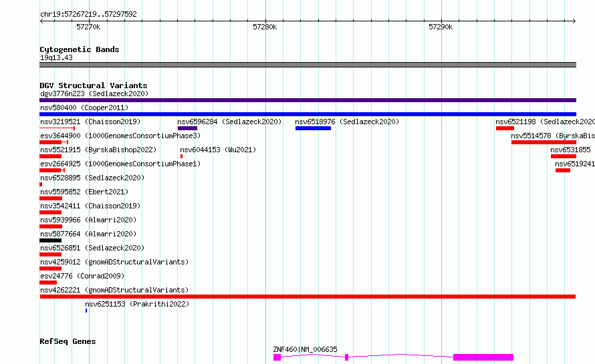
Task: Open nsv3219521 (Chaisson2019) label
Action: point(90,122)
